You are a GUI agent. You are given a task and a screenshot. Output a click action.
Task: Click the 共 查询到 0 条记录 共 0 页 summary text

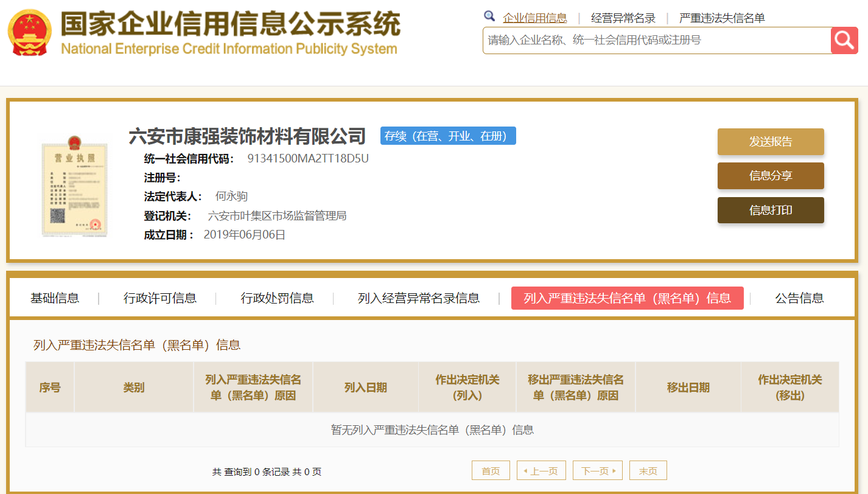click(x=267, y=471)
